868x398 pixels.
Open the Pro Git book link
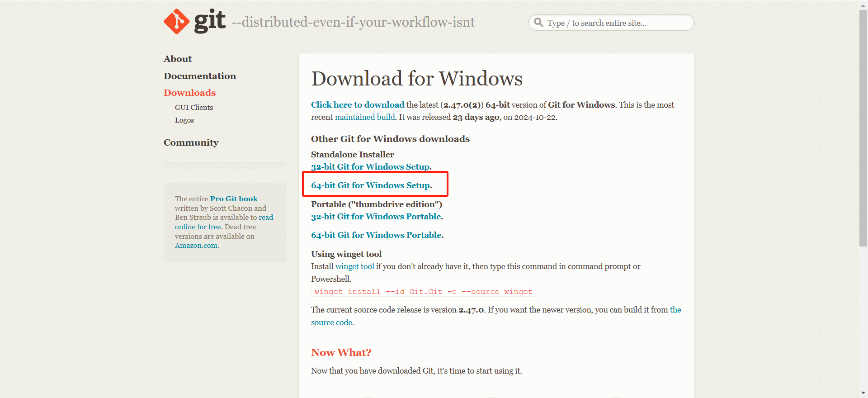pyautogui.click(x=234, y=199)
